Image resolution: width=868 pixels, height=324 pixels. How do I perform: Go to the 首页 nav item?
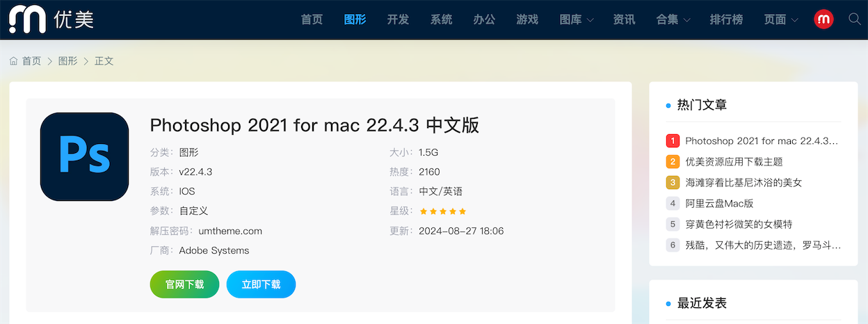pos(312,19)
